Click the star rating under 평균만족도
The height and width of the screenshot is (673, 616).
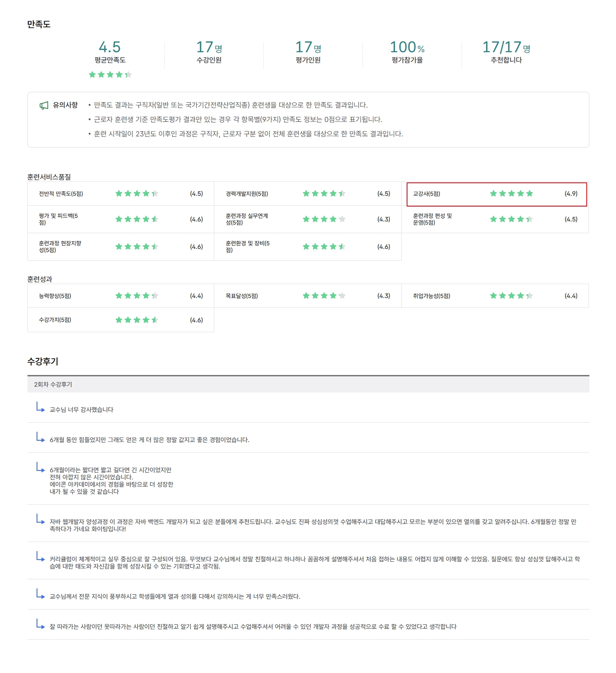(110, 75)
